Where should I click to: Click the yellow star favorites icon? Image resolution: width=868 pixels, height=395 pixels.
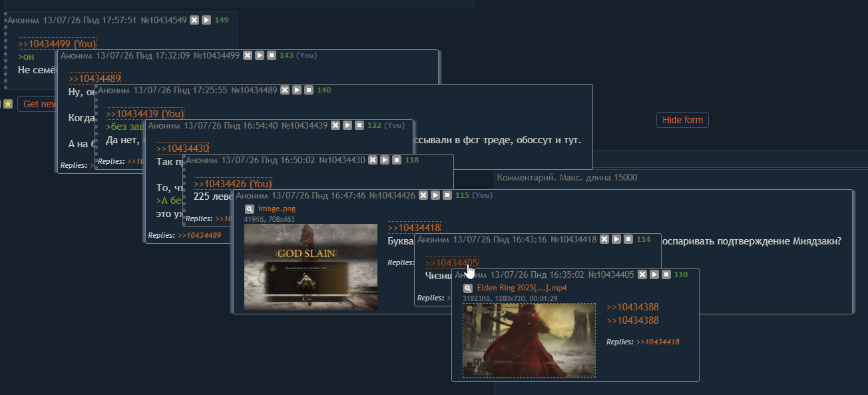tap(8, 104)
